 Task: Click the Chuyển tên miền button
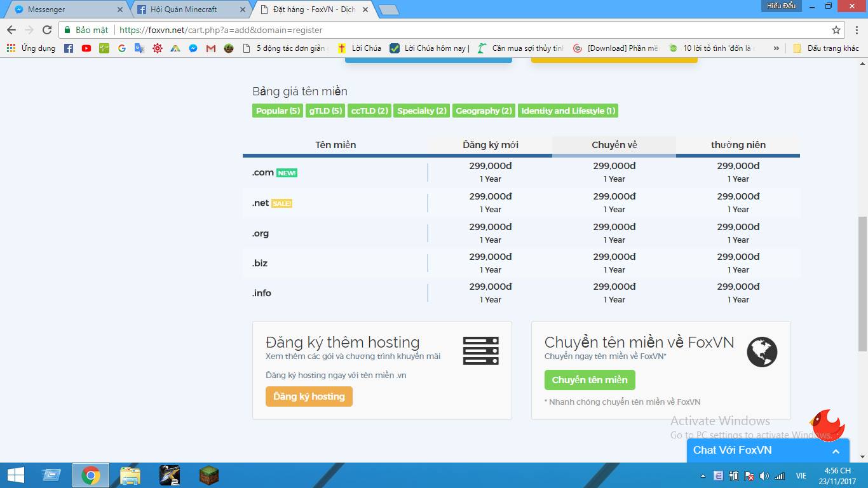pos(590,380)
